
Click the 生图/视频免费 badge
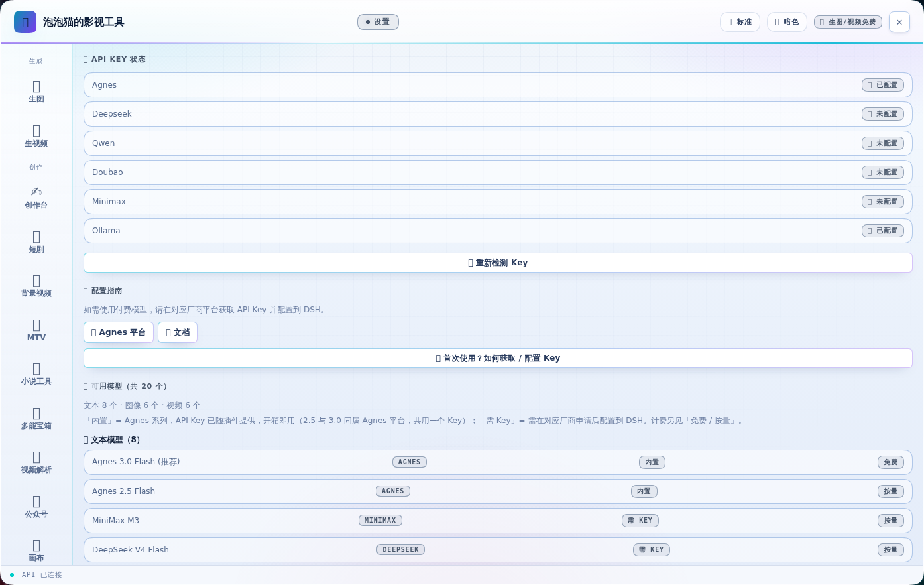[848, 22]
